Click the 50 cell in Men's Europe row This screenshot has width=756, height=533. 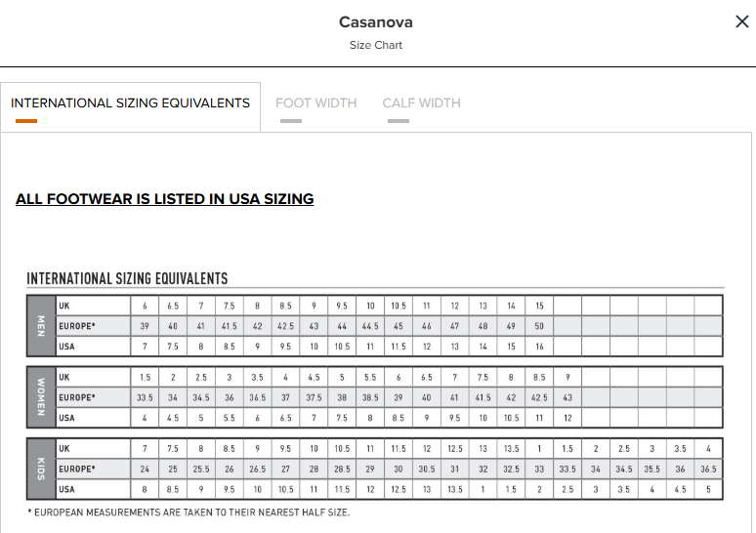point(539,326)
